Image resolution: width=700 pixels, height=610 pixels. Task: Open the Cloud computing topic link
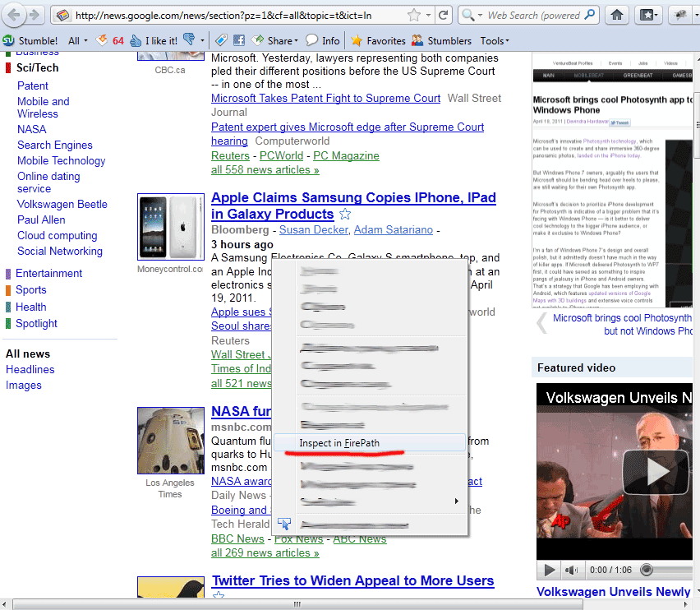point(58,235)
